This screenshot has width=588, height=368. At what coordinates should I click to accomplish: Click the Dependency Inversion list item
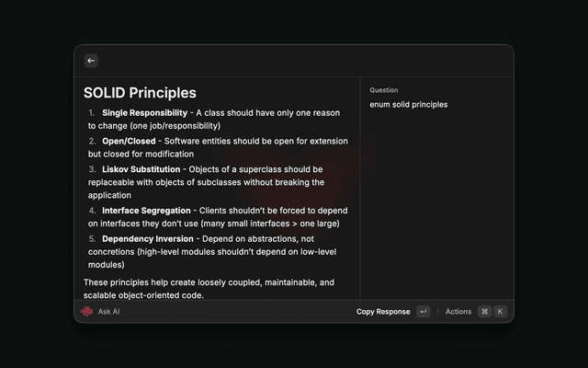(147, 239)
